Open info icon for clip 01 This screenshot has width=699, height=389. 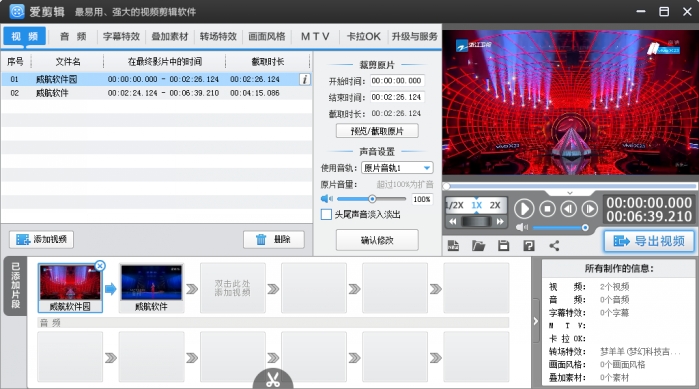tap(305, 79)
